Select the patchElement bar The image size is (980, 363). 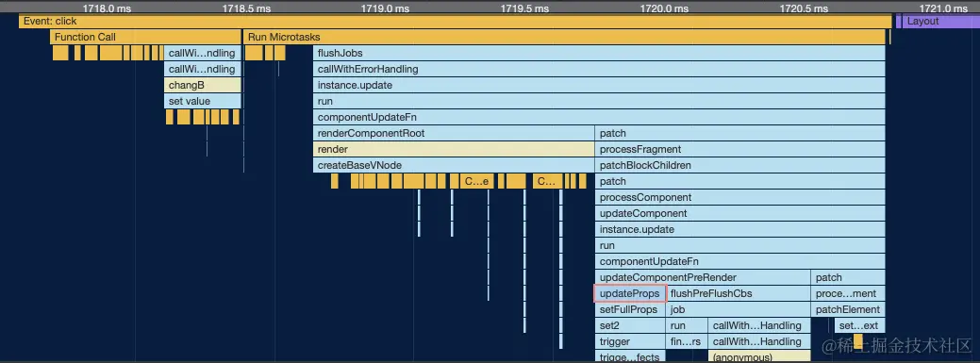pos(849,310)
